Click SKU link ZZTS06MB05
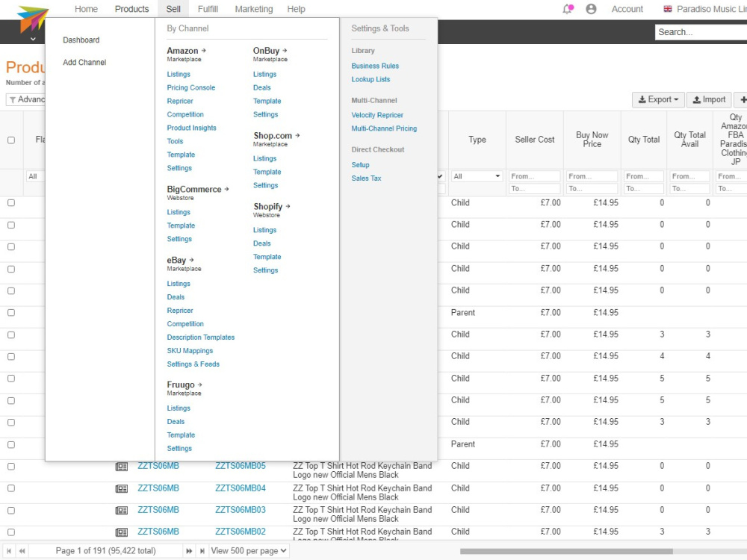 tap(240, 466)
